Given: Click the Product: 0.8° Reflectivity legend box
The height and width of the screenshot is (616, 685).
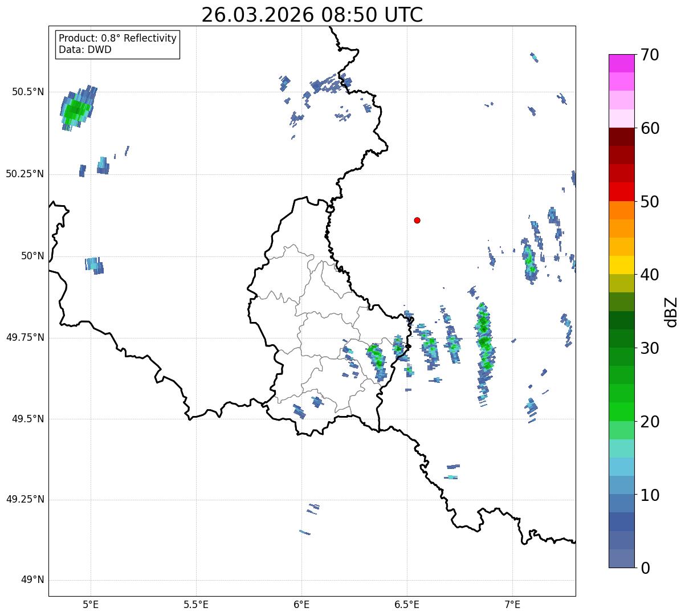Looking at the screenshot, I should pyautogui.click(x=118, y=44).
